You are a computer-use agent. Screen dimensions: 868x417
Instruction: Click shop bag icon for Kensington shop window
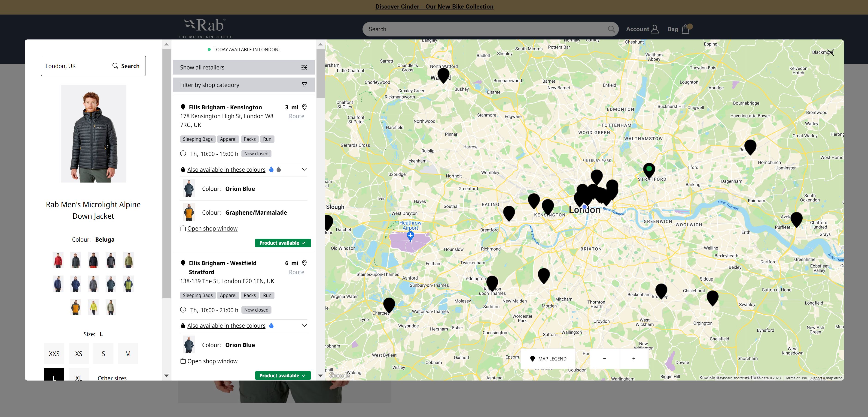coord(183,228)
